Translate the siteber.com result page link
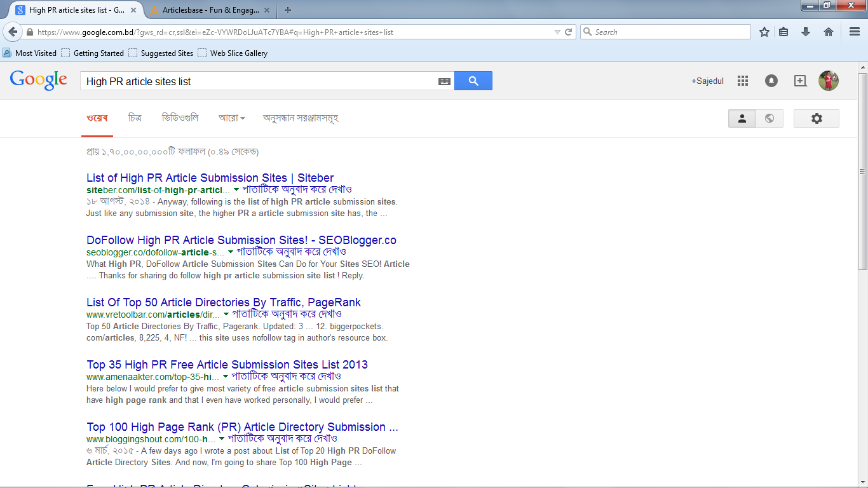The width and height of the screenshot is (868, 488). click(297, 189)
